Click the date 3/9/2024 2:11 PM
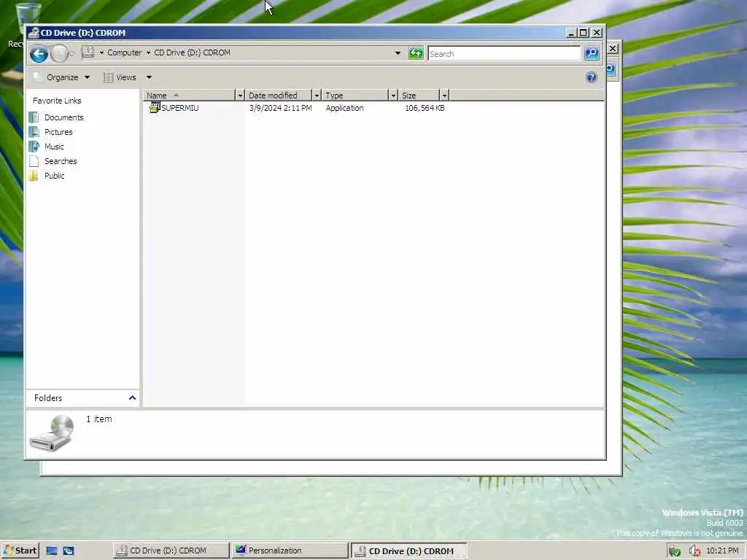This screenshot has width=747, height=560. point(281,108)
